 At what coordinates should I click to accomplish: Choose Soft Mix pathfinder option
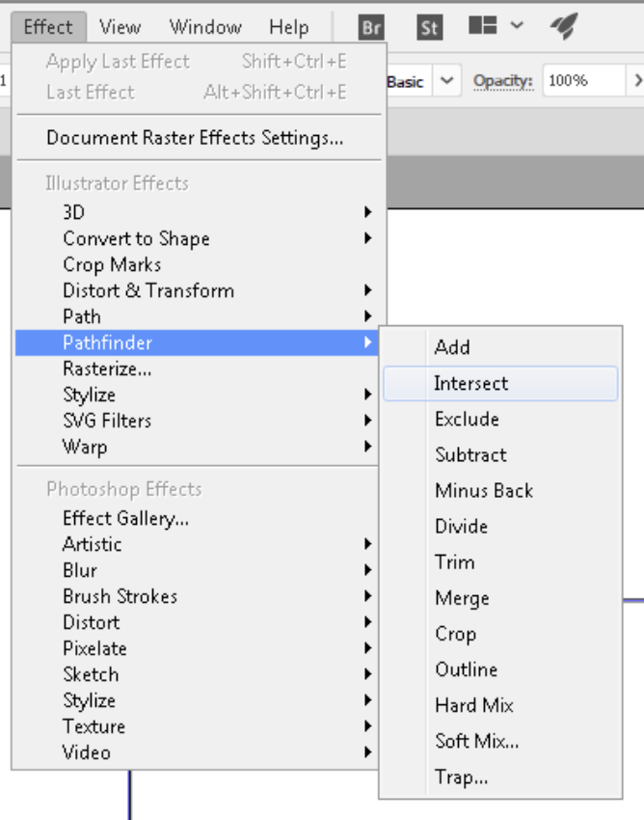pos(476,741)
